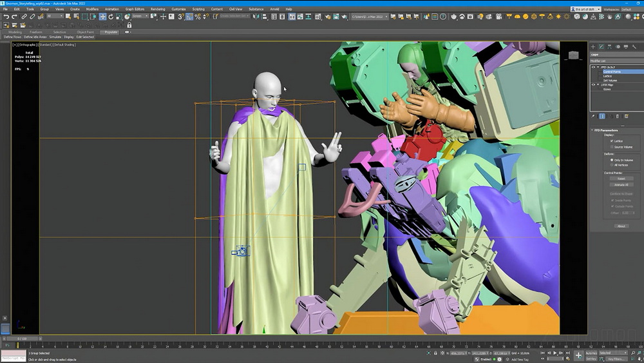Switch to the Modify panel icon
644x363 pixels.
pyautogui.click(x=601, y=46)
